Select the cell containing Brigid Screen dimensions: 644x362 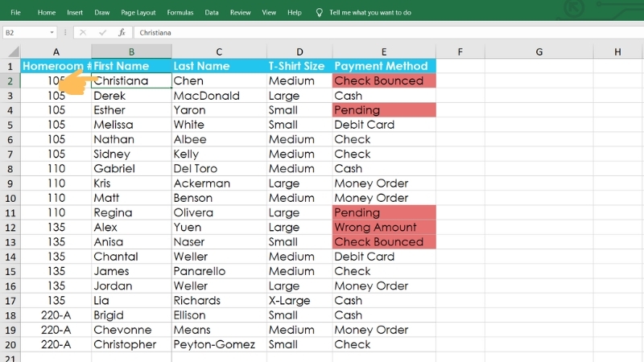tap(131, 315)
